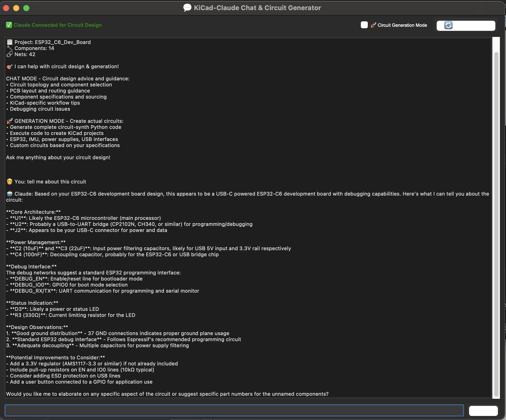Click the robot emoji beside the Claude reply

click(10, 194)
